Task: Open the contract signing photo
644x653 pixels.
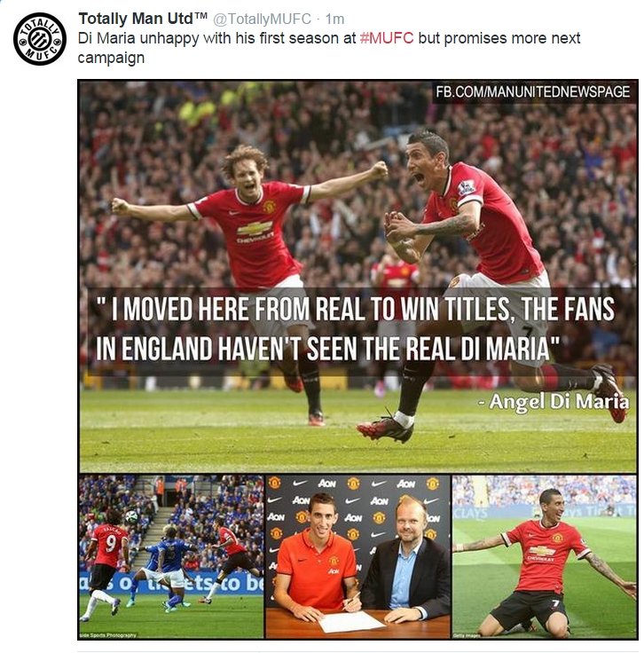Action: 357,557
